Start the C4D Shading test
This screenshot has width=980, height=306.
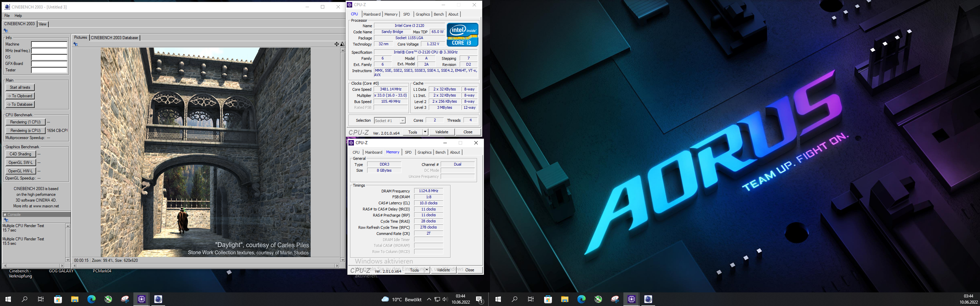pyautogui.click(x=20, y=154)
